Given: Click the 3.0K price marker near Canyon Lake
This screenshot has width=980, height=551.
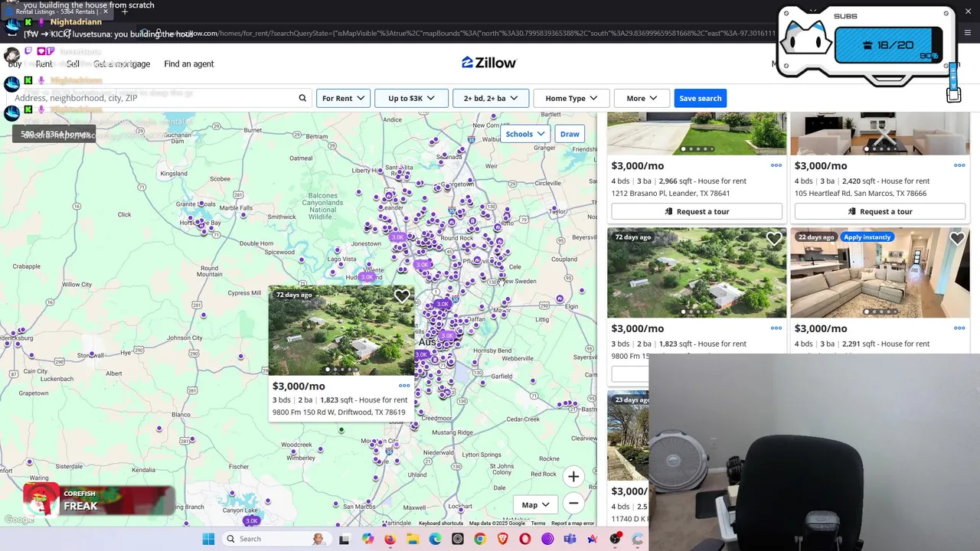Looking at the screenshot, I should point(251,521).
